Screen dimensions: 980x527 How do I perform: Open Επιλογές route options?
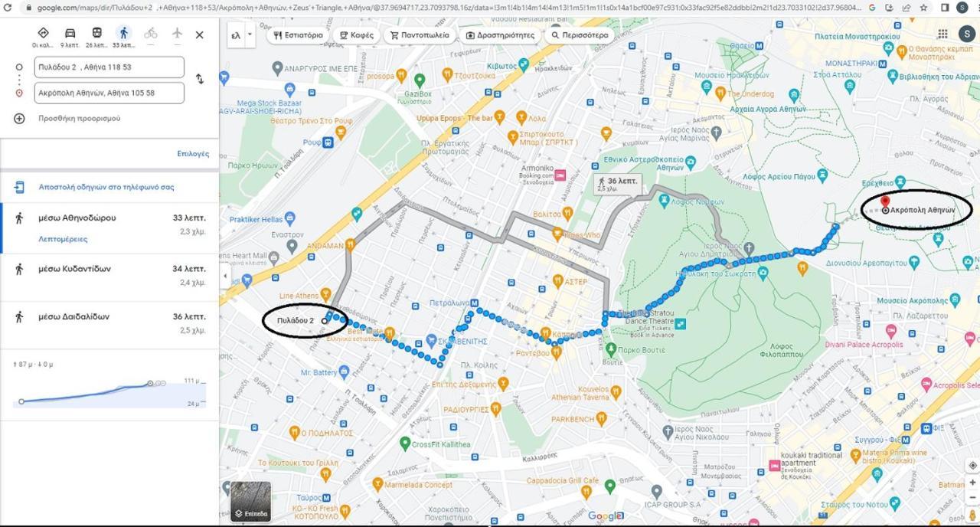[x=193, y=153]
